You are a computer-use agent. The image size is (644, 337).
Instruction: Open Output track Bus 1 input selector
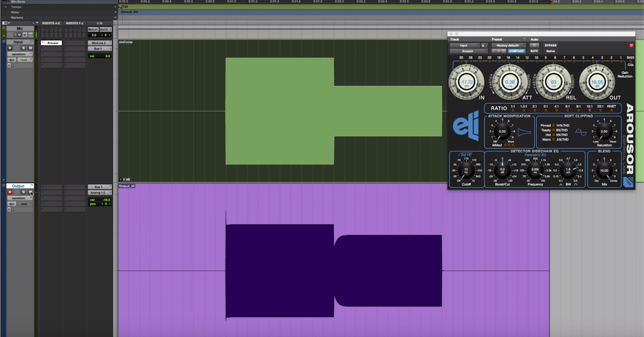click(100, 187)
